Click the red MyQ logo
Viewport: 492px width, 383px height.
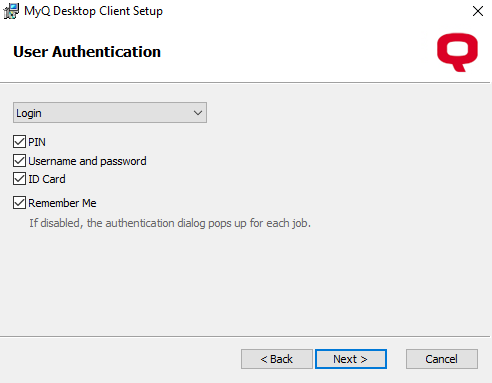tap(457, 52)
